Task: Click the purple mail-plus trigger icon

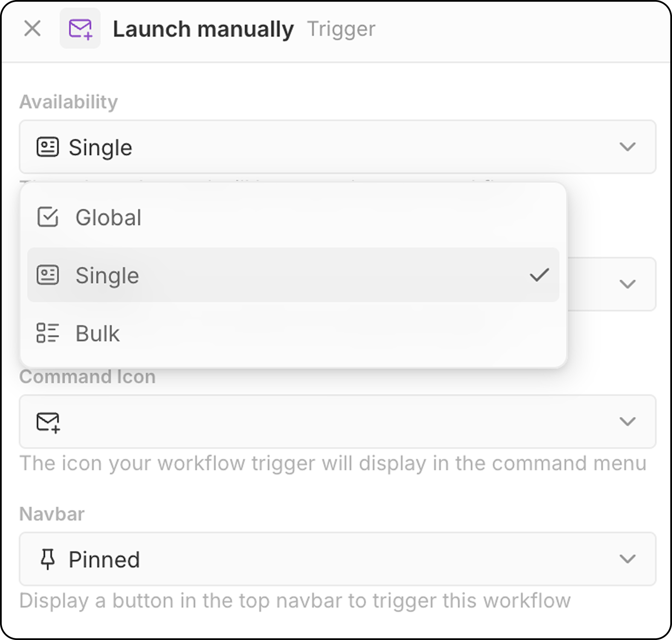Action: pos(80,29)
